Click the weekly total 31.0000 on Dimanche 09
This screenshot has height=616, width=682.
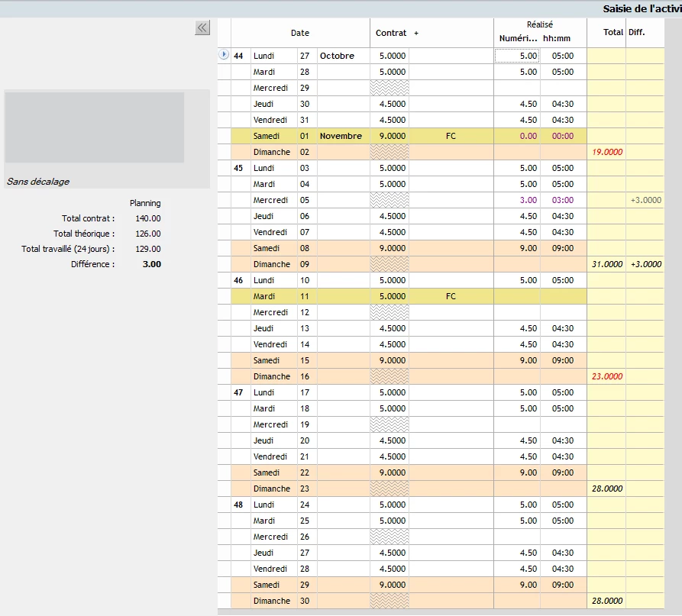tap(607, 264)
